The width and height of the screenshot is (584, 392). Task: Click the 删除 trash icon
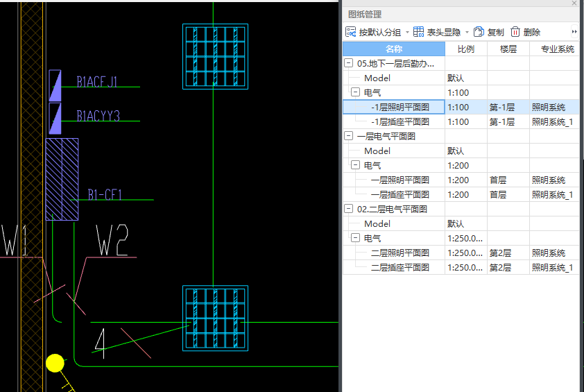point(515,32)
